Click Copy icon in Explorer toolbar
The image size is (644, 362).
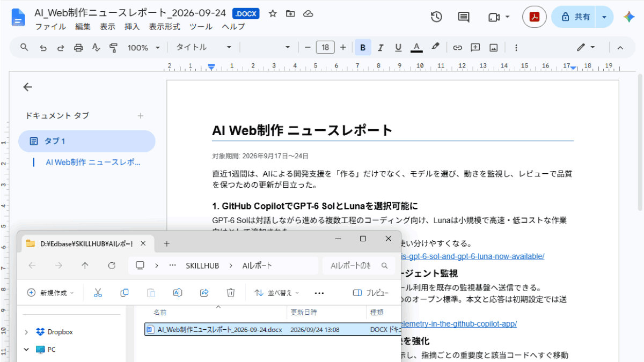click(125, 293)
